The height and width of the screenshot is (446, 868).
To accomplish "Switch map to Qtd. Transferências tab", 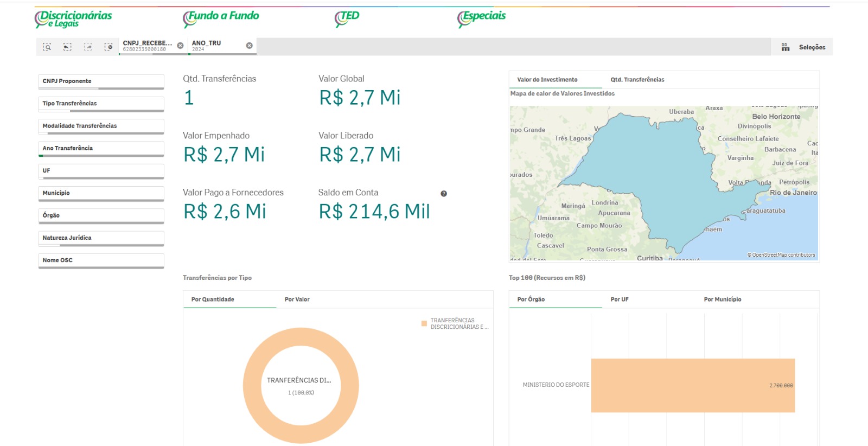I will [x=637, y=80].
